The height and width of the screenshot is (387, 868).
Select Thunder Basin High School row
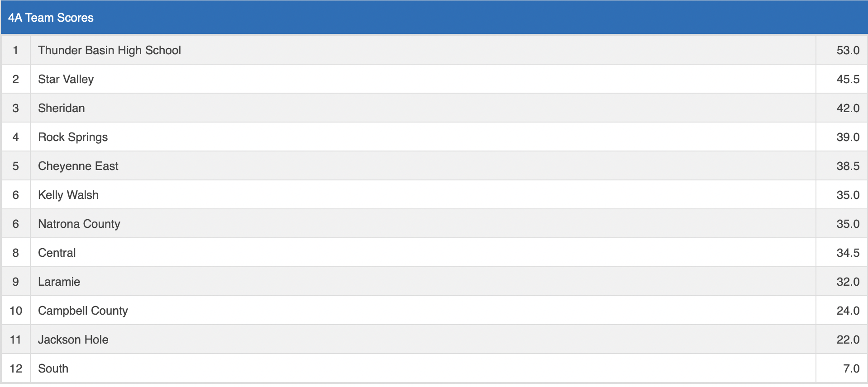tap(109, 50)
